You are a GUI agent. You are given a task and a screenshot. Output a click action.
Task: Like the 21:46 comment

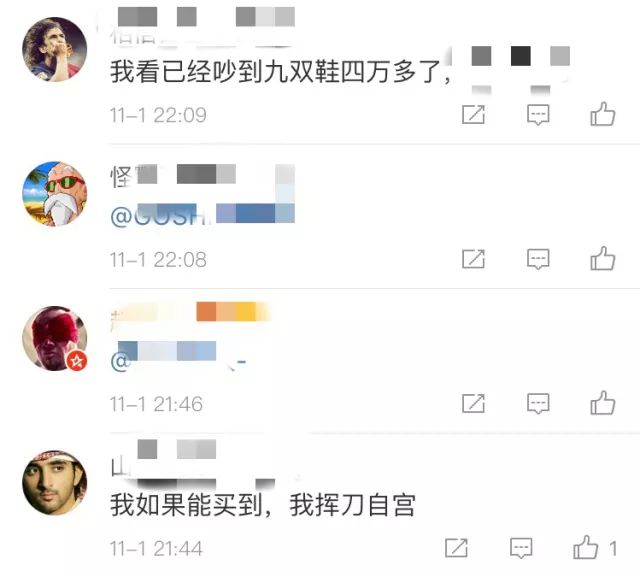tap(602, 403)
